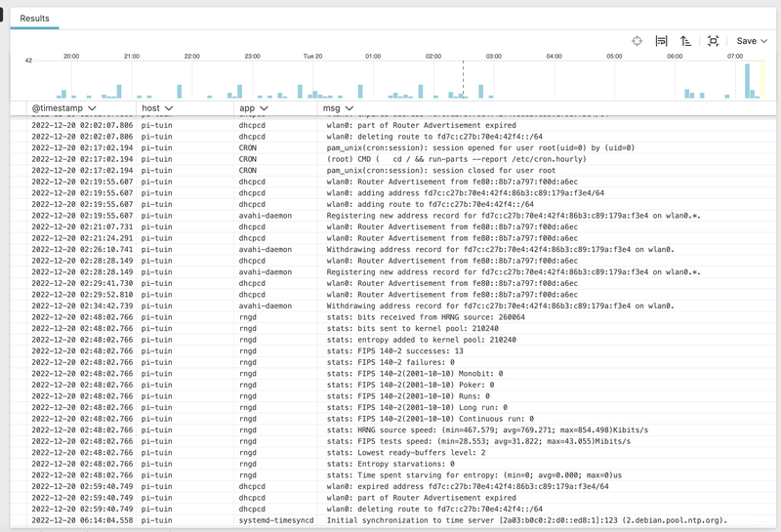781x532 pixels.
Task: Click 'Initial synchronization to time server' message
Action: (527, 520)
